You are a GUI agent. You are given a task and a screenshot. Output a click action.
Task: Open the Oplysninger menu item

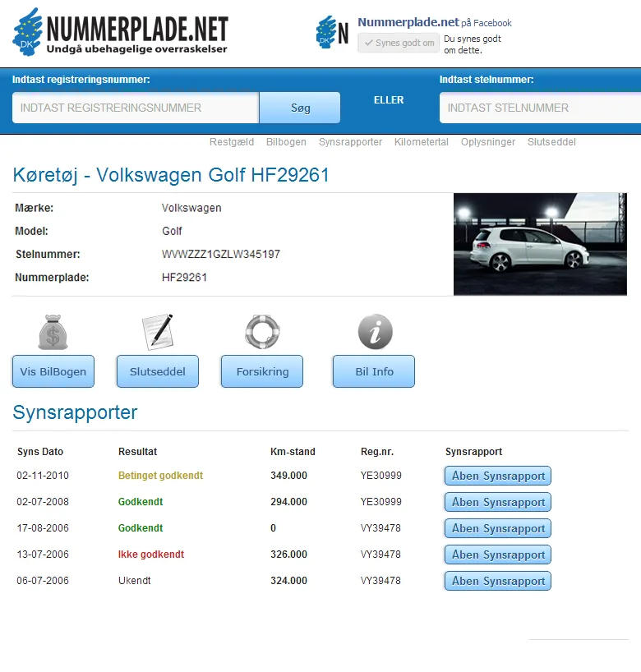pos(488,142)
